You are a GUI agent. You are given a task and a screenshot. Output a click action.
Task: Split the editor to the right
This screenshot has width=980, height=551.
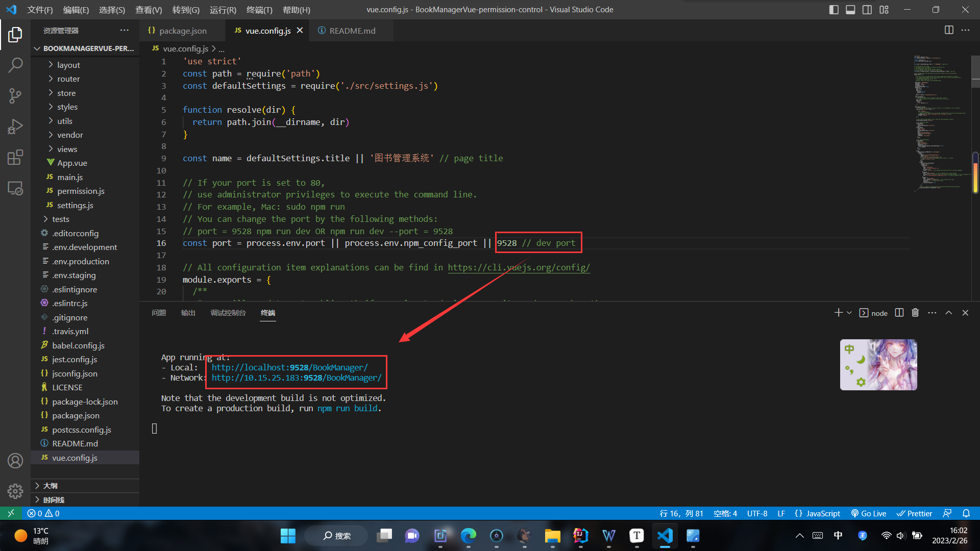pyautogui.click(x=949, y=30)
